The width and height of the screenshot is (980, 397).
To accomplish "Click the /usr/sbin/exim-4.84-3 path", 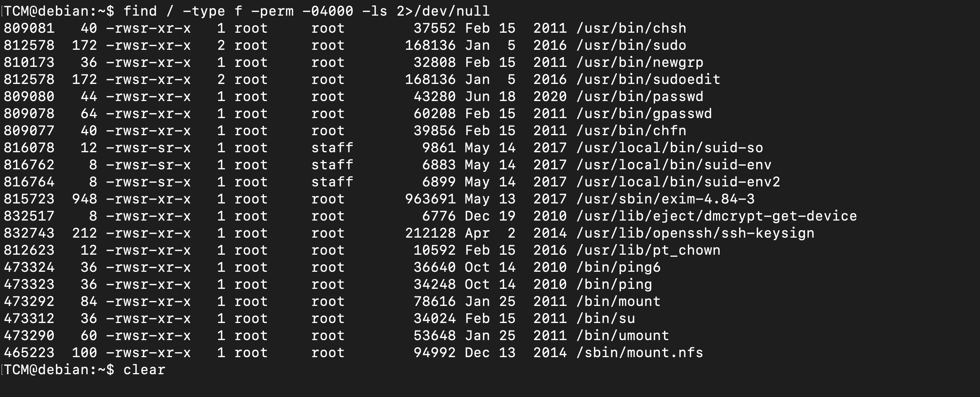I will tap(665, 199).
